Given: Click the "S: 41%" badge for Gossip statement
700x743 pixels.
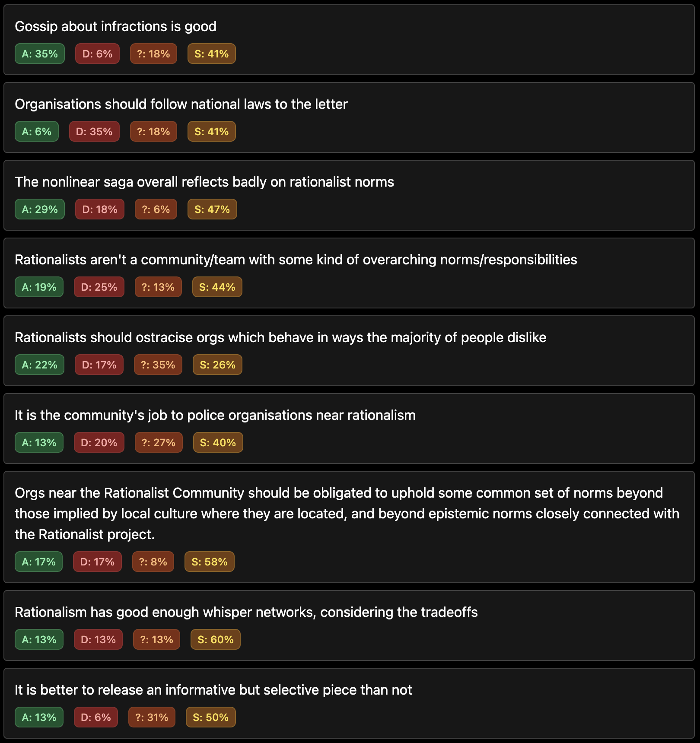Looking at the screenshot, I should pyautogui.click(x=211, y=54).
